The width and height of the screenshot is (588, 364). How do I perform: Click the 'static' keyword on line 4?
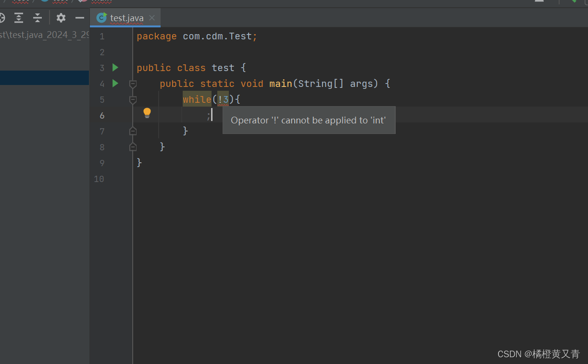[217, 84]
